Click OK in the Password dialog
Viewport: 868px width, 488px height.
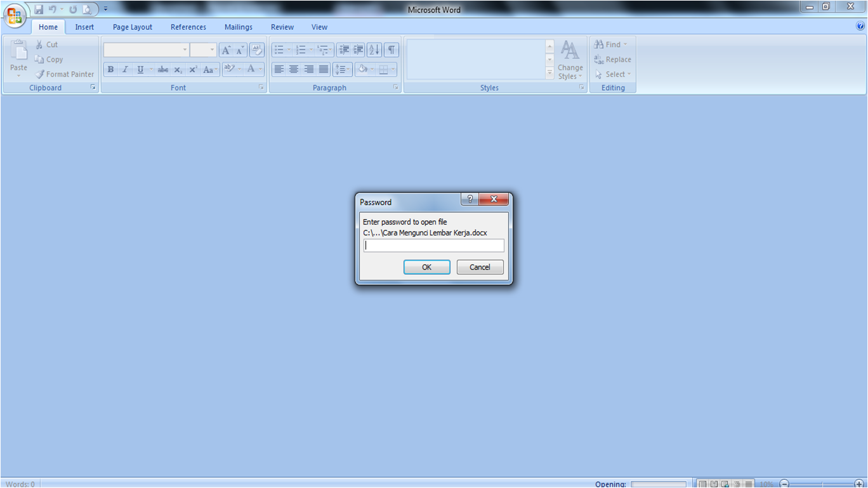click(427, 267)
